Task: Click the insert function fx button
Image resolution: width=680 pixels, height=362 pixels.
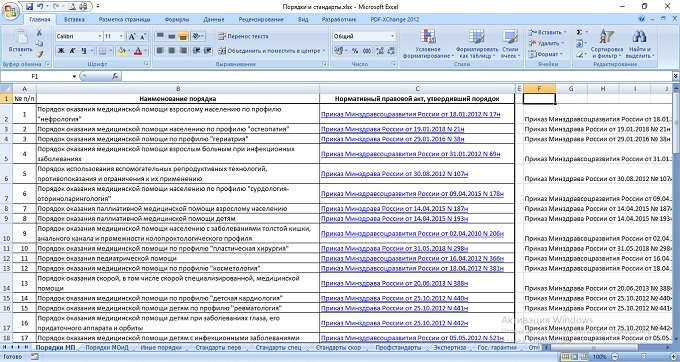Action: [115, 76]
